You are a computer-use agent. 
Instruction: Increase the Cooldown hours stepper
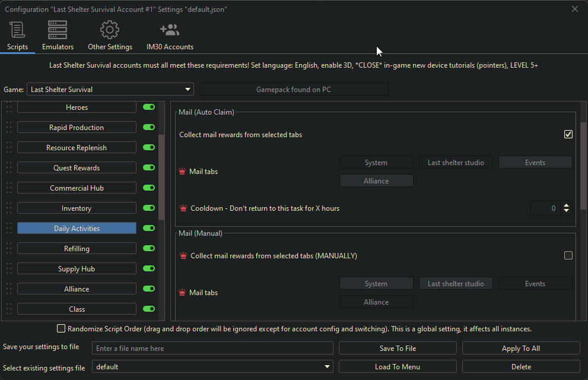tap(566, 205)
